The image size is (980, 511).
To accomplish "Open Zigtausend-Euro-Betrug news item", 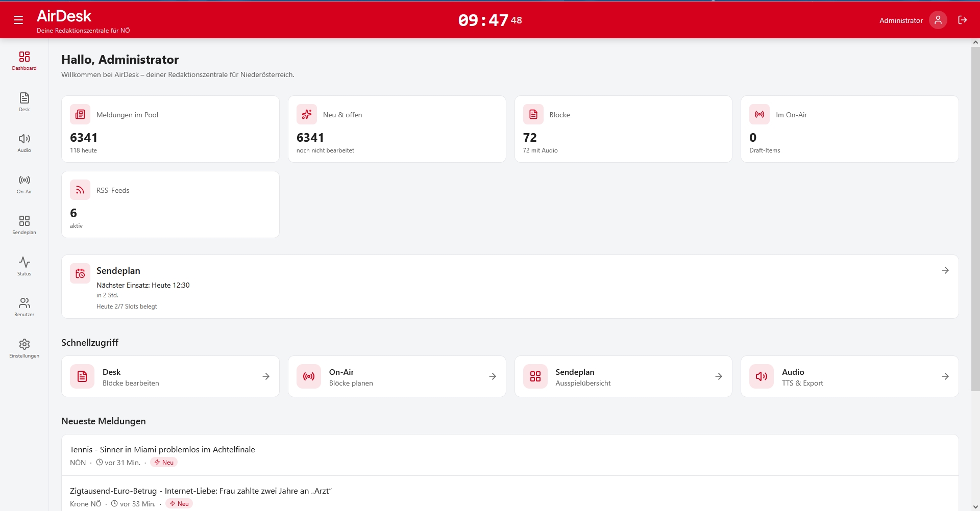I will coord(201,491).
